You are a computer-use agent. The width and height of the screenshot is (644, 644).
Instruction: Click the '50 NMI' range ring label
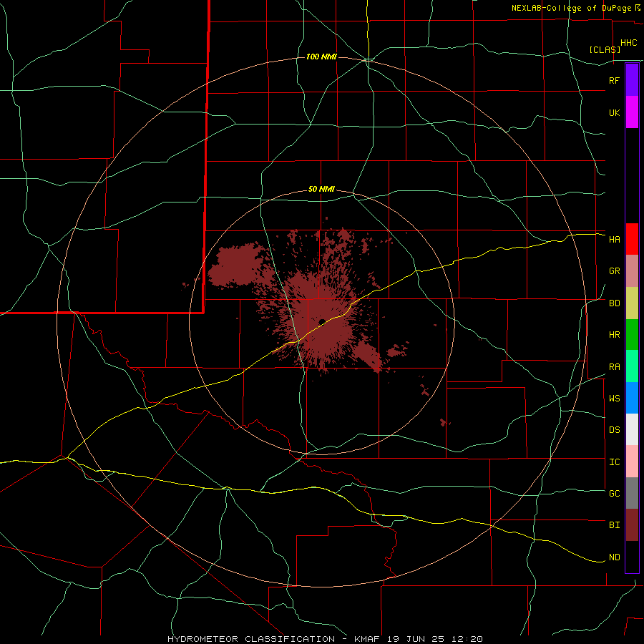321,190
